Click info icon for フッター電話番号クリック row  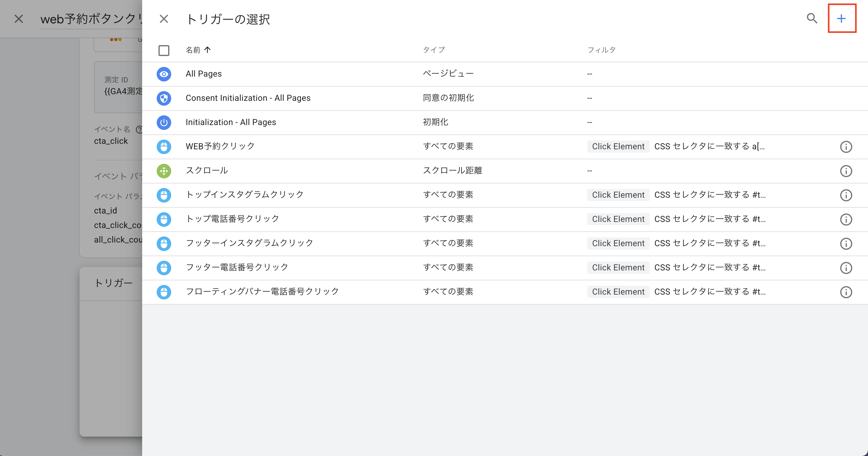click(x=846, y=268)
